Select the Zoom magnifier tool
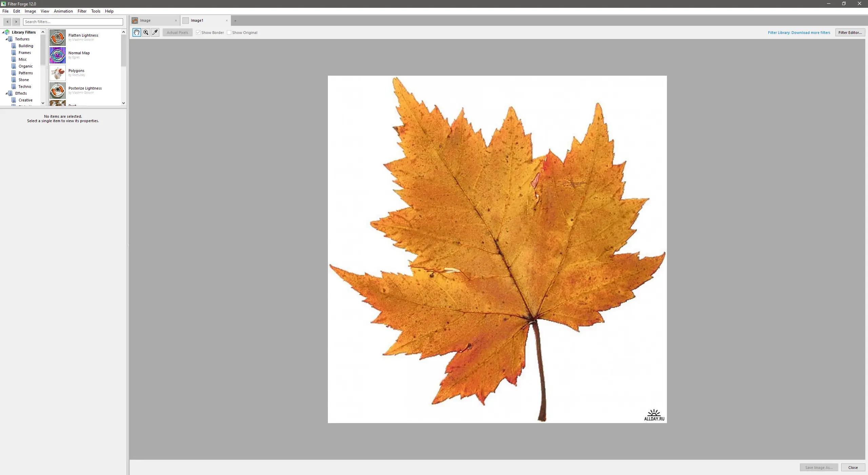This screenshot has width=868, height=475. (x=146, y=33)
